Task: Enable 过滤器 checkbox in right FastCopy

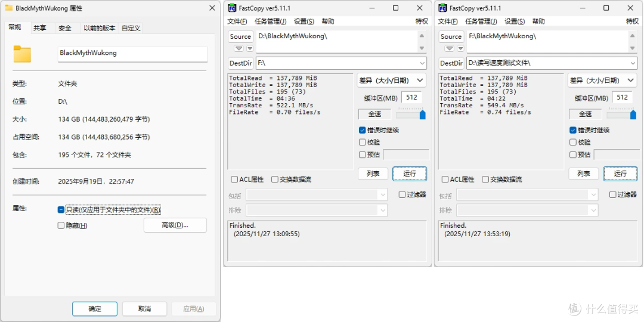Action: point(613,194)
